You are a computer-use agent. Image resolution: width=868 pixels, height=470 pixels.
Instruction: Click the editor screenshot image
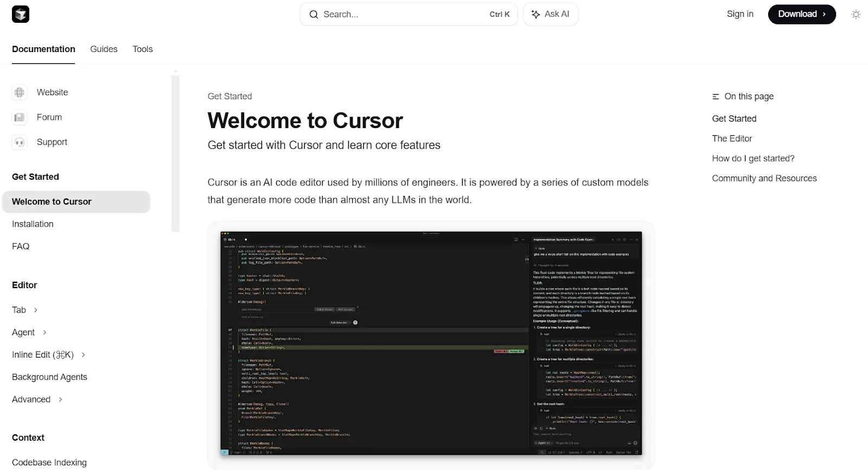(431, 344)
